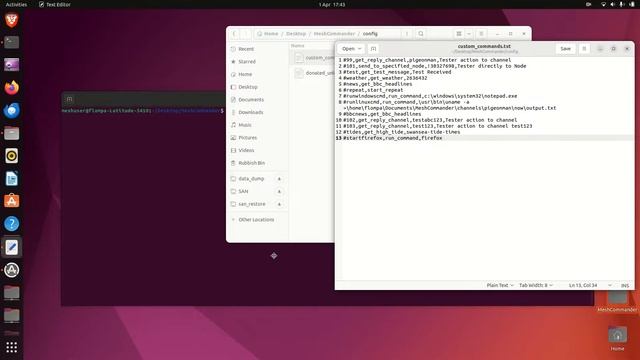
Task: Select custom_commands file in Files list
Action: (313, 58)
